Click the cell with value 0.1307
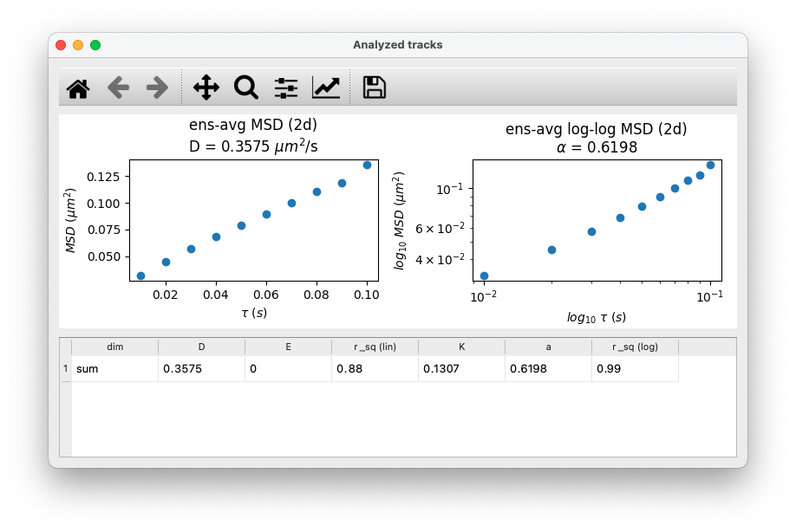Screen dimensions: 796x532 pos(461,369)
